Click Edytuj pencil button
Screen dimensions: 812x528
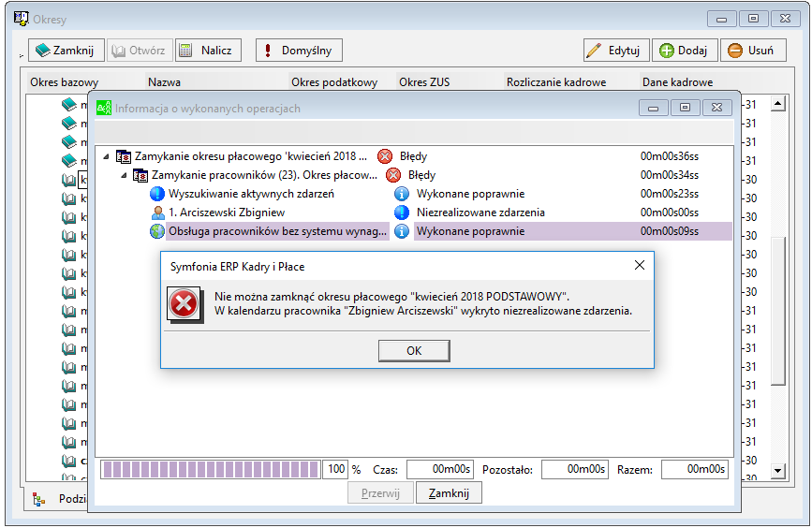(x=615, y=51)
